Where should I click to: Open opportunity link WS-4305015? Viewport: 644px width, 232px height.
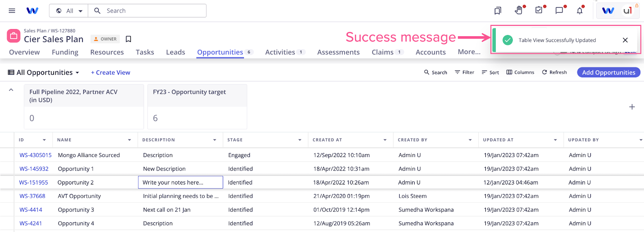(x=35, y=155)
